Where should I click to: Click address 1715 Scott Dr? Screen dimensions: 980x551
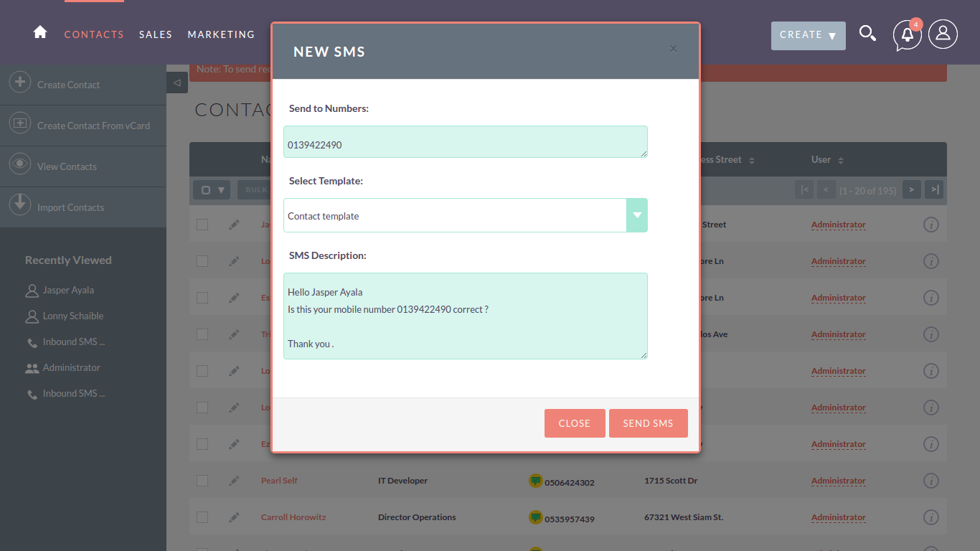(x=671, y=481)
